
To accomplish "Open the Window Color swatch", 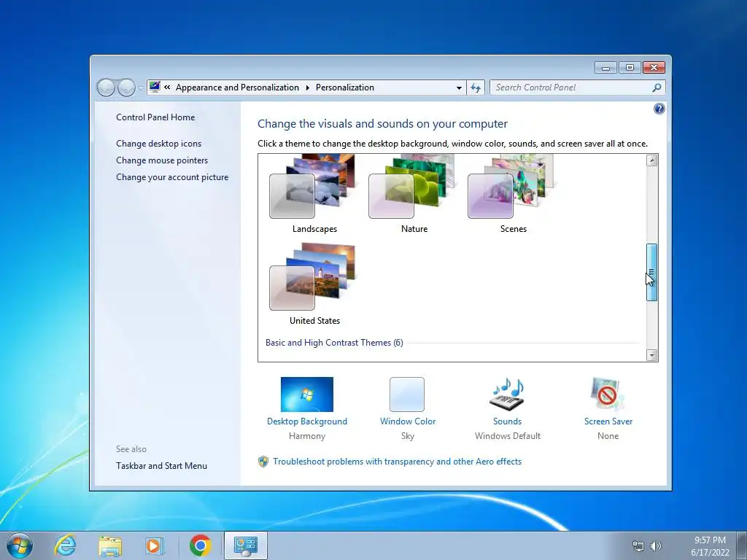I will click(407, 394).
